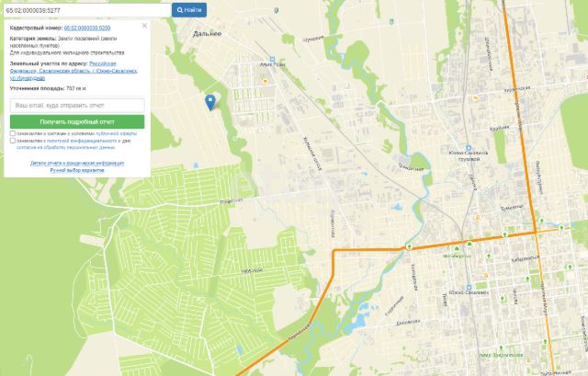This screenshot has width=588, height=376.
Task: Click the orange market icon near Крупская street
Action: (476, 98)
